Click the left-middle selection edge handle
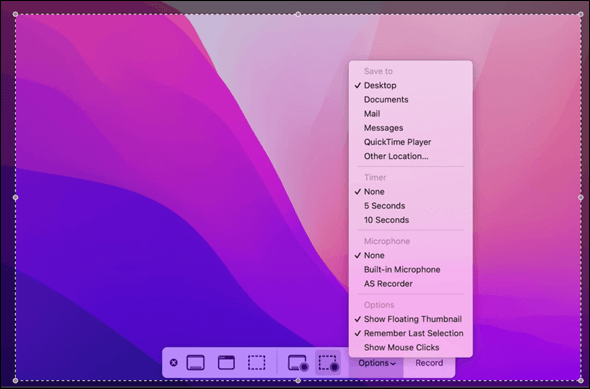Image resolution: width=590 pixels, height=389 pixels. coord(15,198)
